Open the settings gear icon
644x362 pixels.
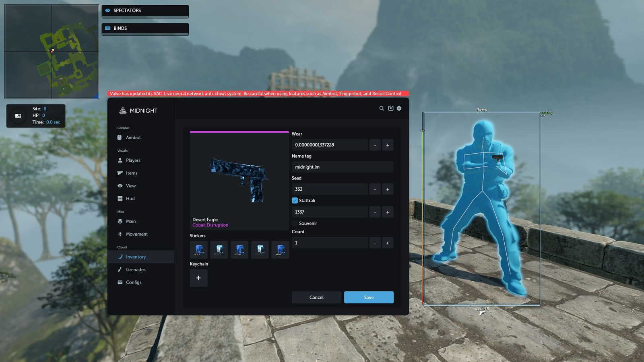pyautogui.click(x=399, y=108)
